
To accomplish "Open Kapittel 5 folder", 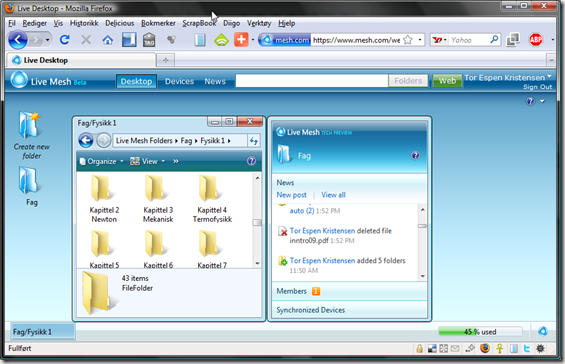I will (104, 249).
